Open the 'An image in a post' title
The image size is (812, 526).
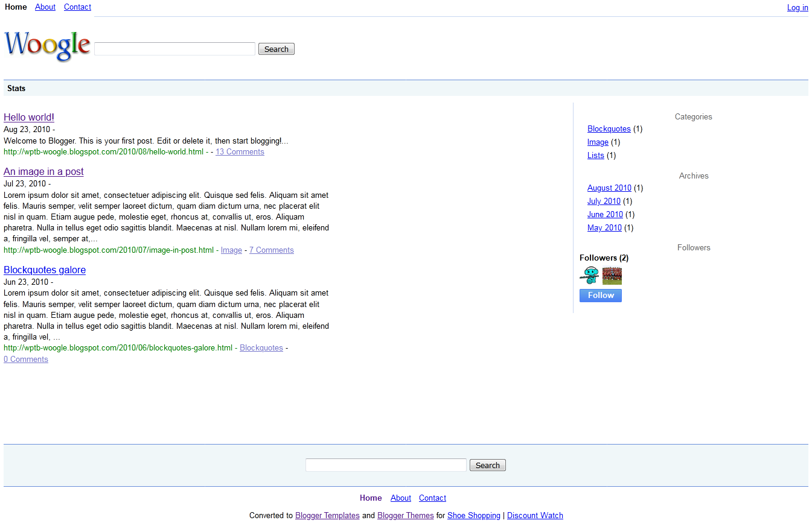click(x=43, y=171)
